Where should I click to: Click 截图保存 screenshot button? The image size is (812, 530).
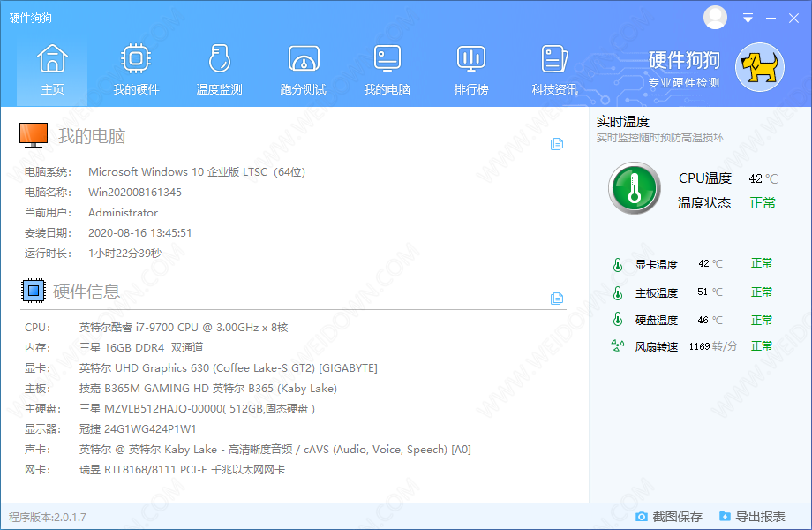[668, 517]
